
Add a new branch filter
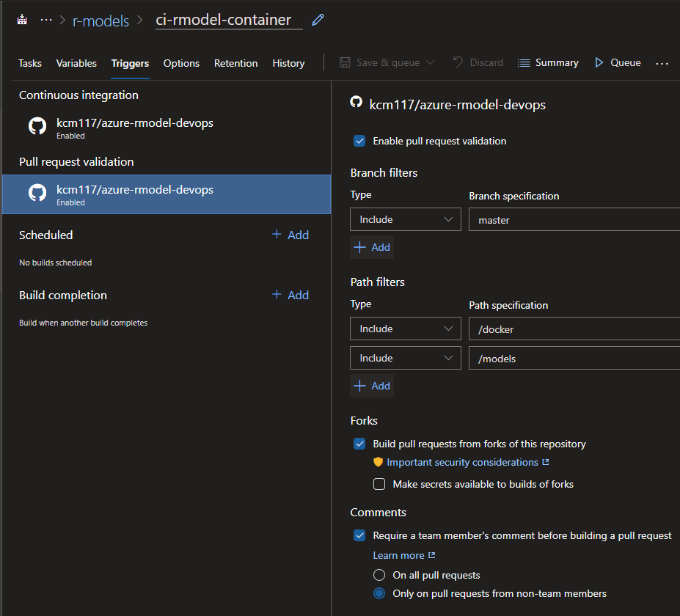(372, 247)
